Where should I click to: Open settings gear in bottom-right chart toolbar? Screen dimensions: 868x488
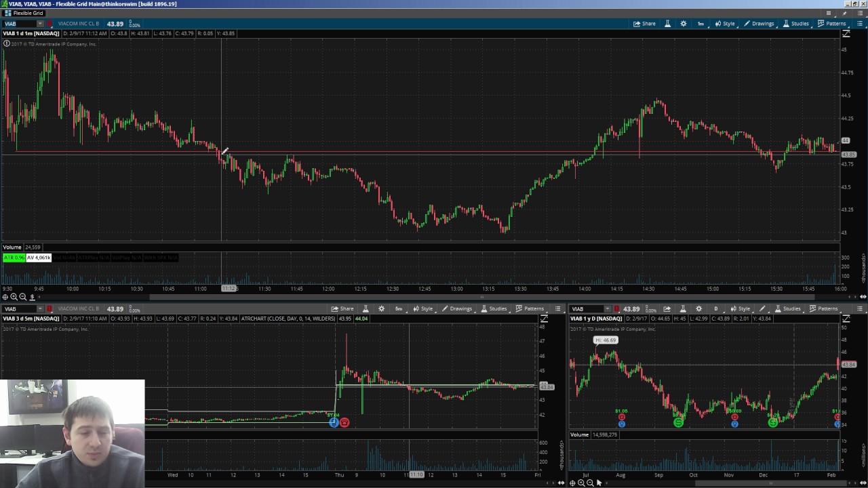coord(698,308)
